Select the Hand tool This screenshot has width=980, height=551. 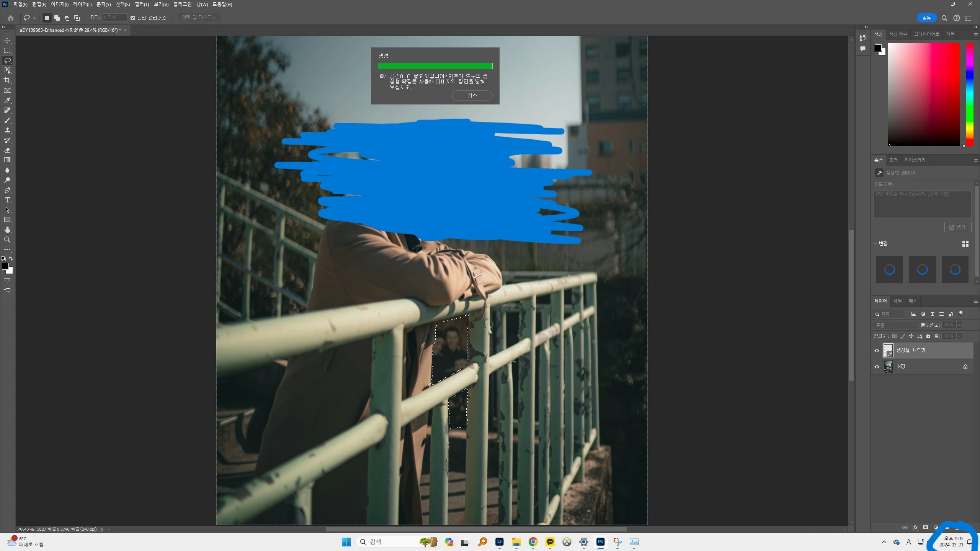7,230
